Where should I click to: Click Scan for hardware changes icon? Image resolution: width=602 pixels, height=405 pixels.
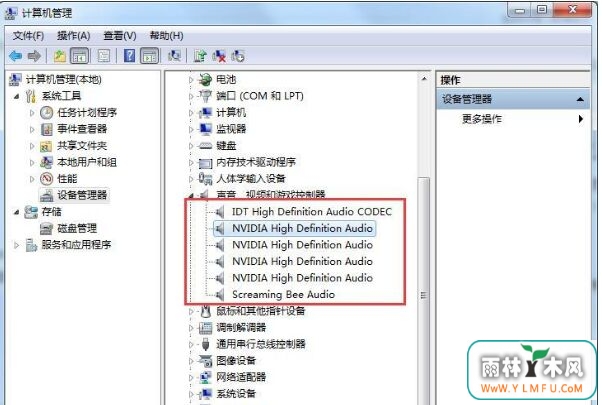tap(174, 56)
